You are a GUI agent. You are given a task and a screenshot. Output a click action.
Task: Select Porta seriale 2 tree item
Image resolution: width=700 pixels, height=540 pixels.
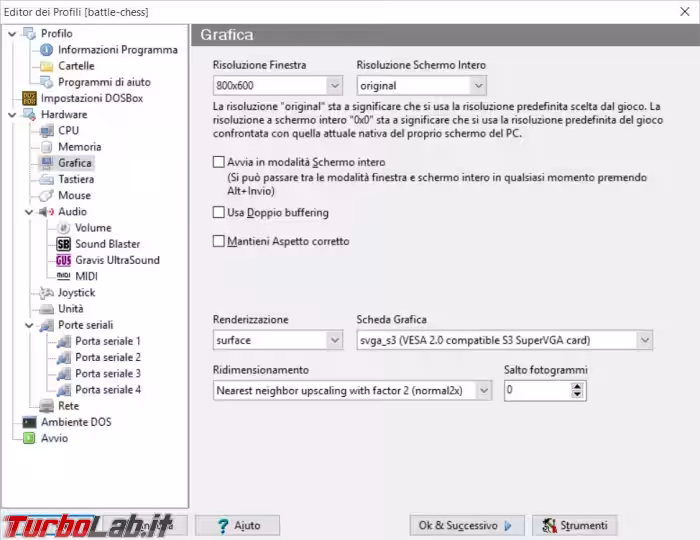click(108, 357)
